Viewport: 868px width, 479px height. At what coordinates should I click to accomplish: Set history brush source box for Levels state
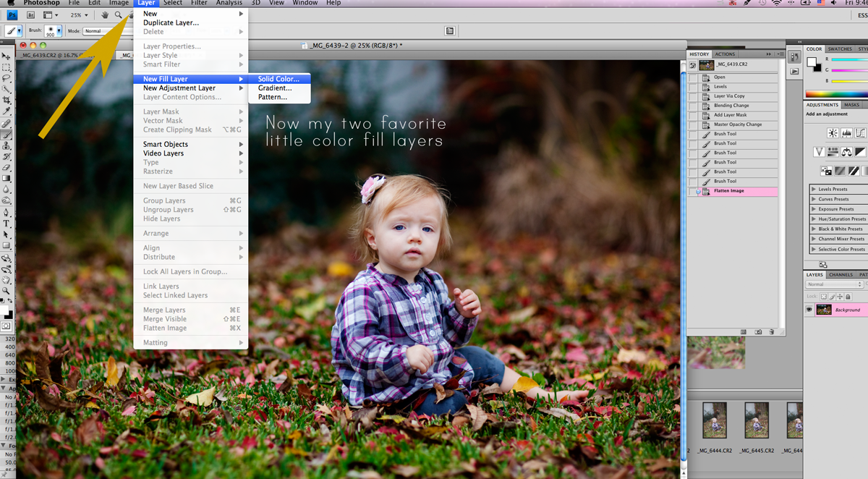click(693, 87)
